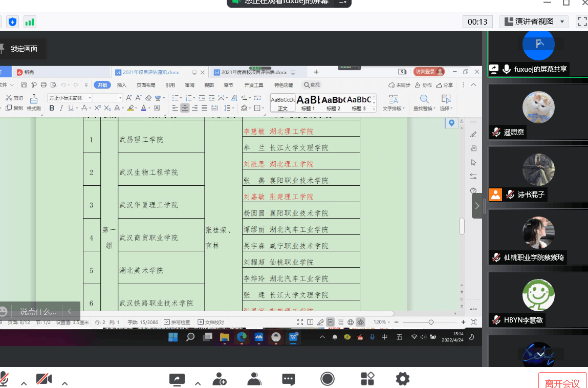Viewport: 588px width, 388px height.
Task: Click the 锁定画面 button
Action: coord(24,49)
